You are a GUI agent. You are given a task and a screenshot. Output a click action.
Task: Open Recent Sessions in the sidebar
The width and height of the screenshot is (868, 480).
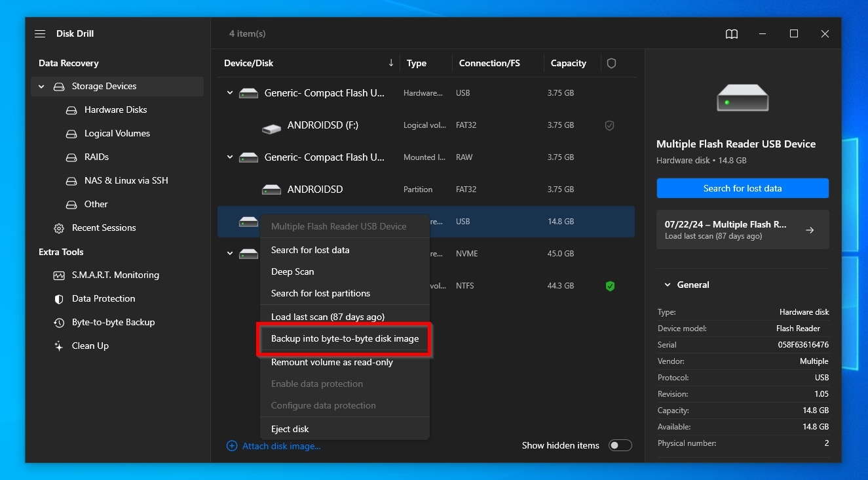[104, 228]
